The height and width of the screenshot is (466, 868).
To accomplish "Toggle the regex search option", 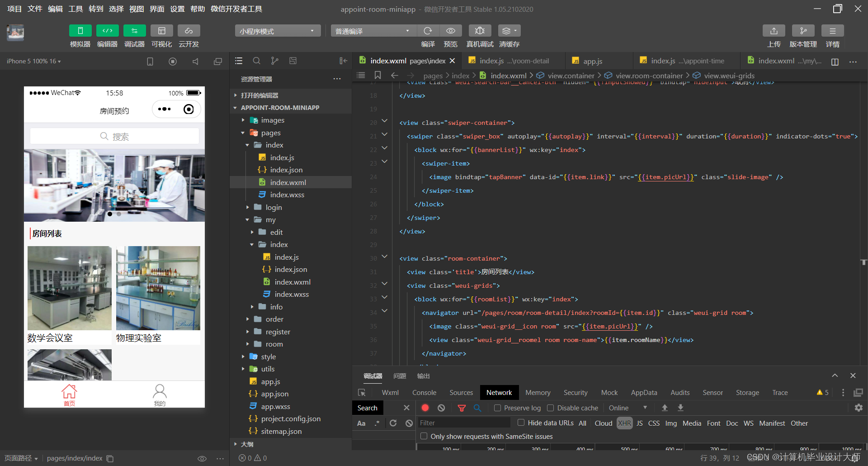I will [x=377, y=423].
